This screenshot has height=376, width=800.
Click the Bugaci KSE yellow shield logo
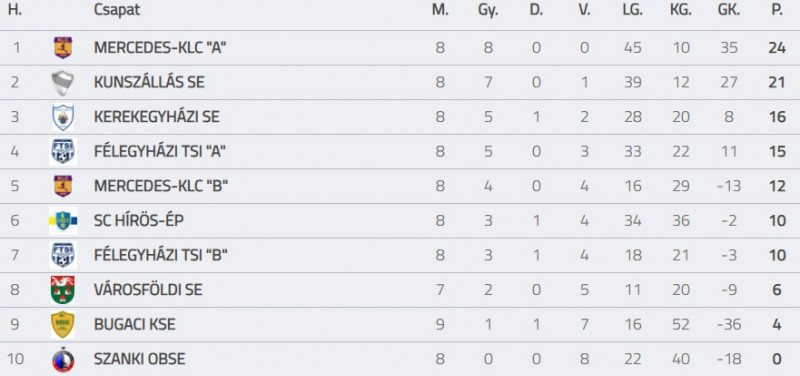click(63, 324)
